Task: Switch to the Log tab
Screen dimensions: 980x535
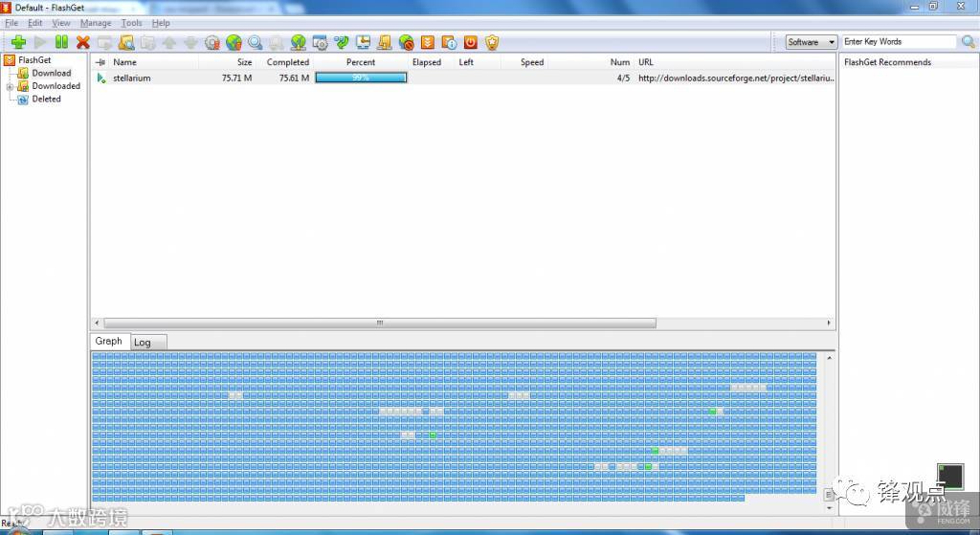Action: pos(148,343)
